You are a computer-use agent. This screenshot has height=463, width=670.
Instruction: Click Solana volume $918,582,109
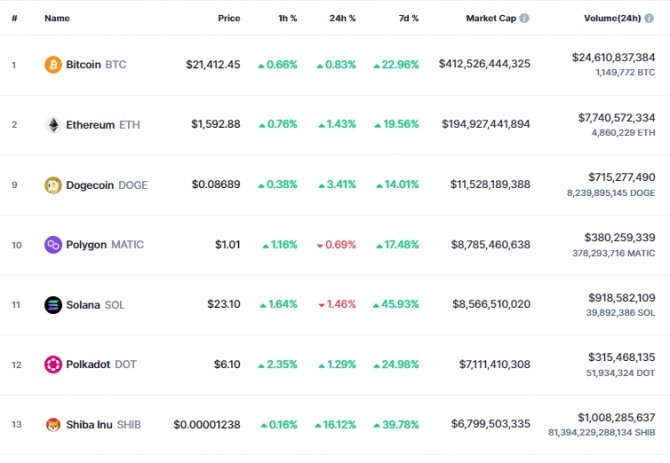(622, 298)
